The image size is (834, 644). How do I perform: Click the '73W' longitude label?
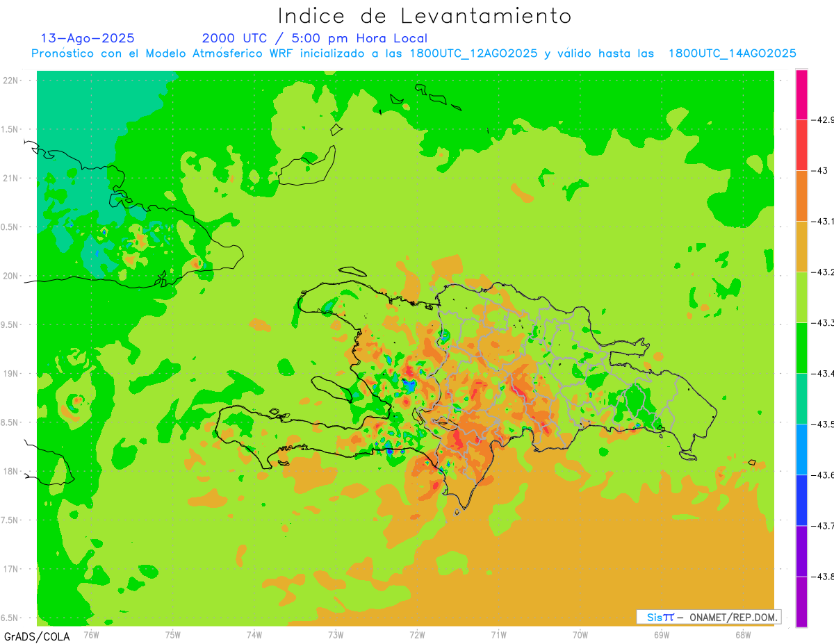pyautogui.click(x=336, y=634)
